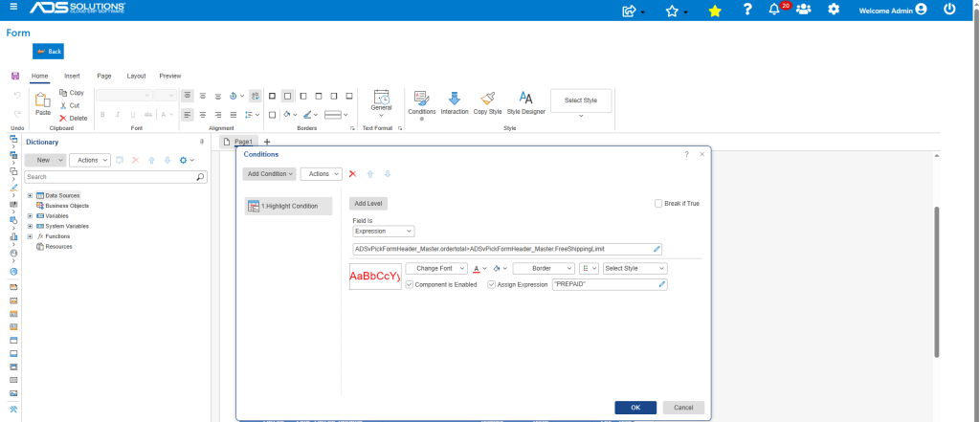980x422 pixels.
Task: Open Change Font dropdown
Action: click(x=436, y=268)
